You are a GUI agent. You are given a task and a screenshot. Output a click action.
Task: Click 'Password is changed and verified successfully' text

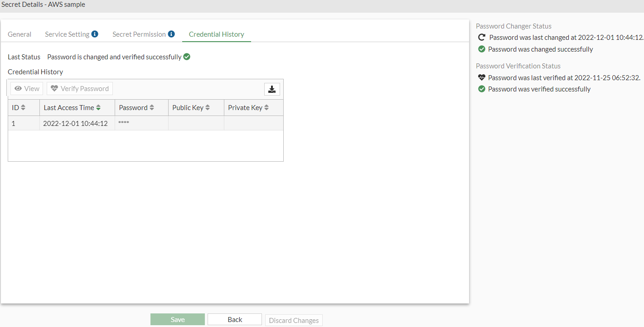click(x=114, y=57)
